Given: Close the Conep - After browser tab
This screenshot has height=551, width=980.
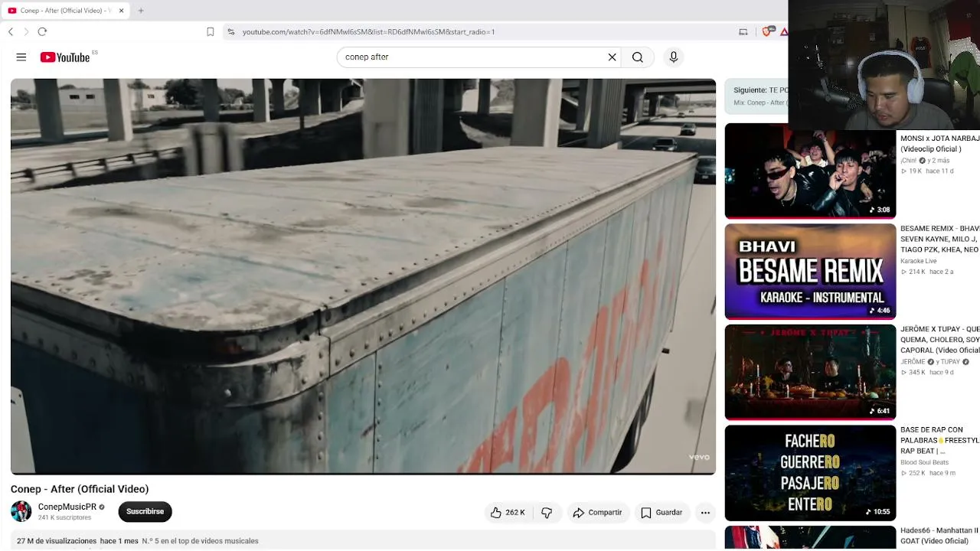Looking at the screenshot, I should pos(121,11).
